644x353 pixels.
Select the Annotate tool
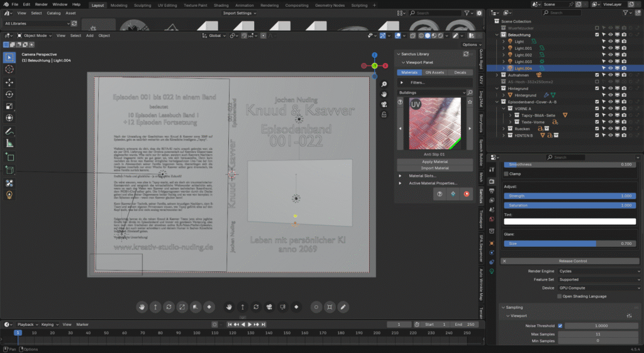pos(9,132)
